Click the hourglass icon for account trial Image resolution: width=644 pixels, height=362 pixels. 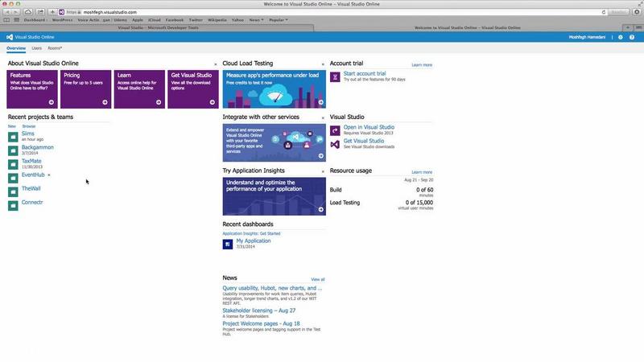[335, 76]
